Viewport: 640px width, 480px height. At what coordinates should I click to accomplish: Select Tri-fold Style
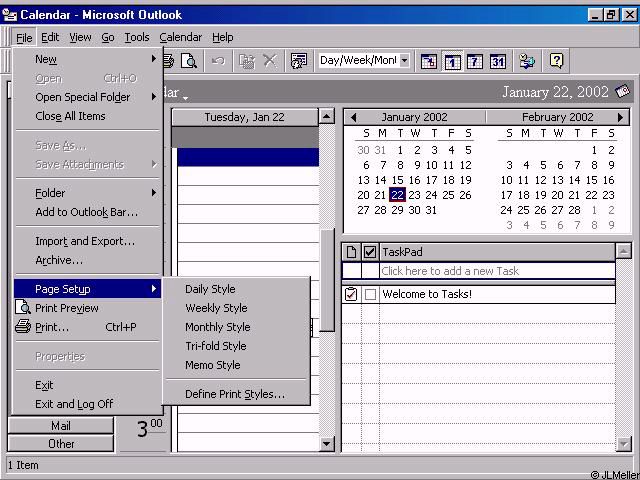(x=236, y=346)
